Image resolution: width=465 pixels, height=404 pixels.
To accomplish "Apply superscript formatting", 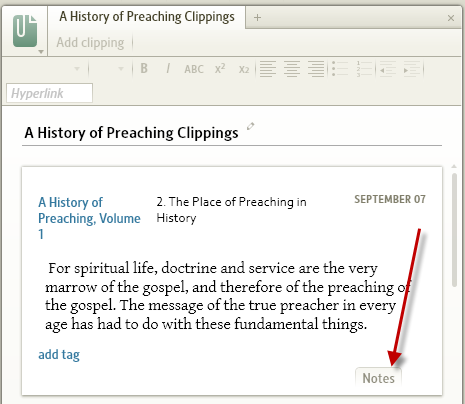I will [220, 68].
